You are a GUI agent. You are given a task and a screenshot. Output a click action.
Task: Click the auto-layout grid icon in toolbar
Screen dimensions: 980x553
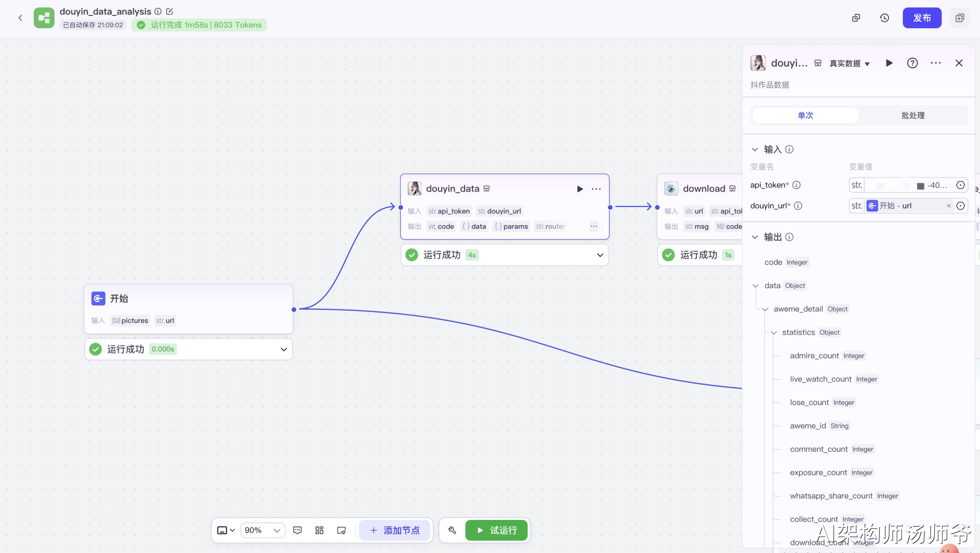[x=319, y=530]
